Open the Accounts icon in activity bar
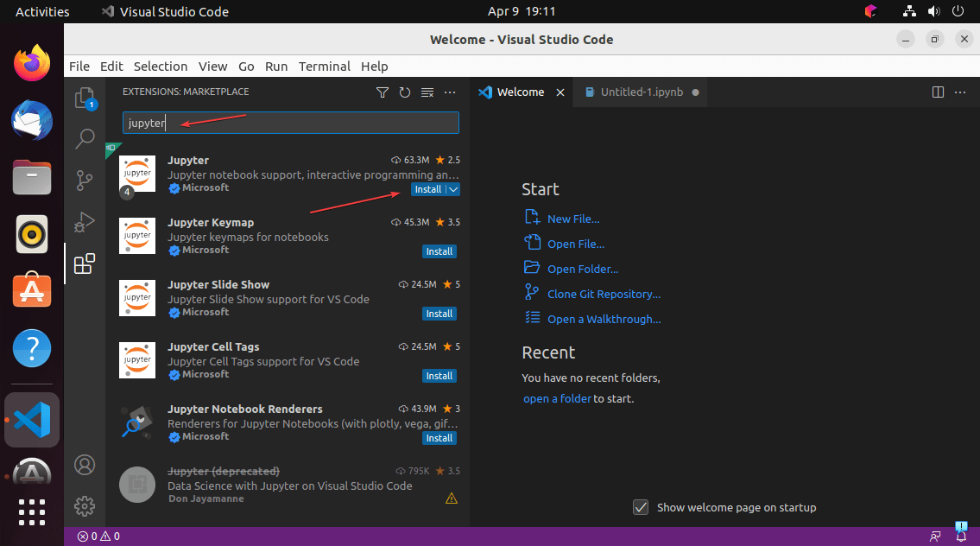Viewport: 980px width, 546px height. (x=85, y=465)
